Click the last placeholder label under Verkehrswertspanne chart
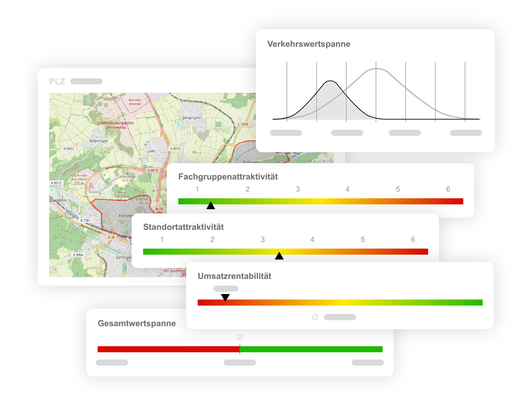528x420 pixels. click(466, 133)
